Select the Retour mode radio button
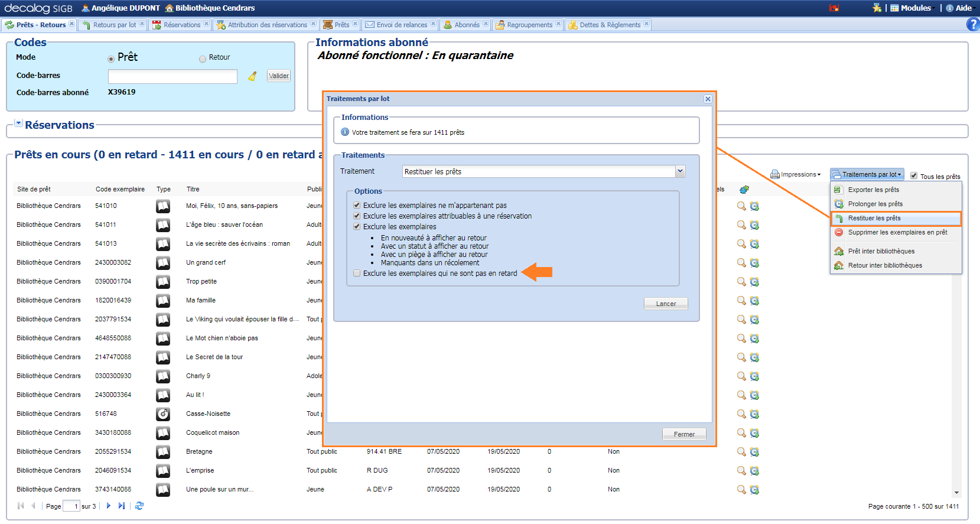 click(x=203, y=58)
